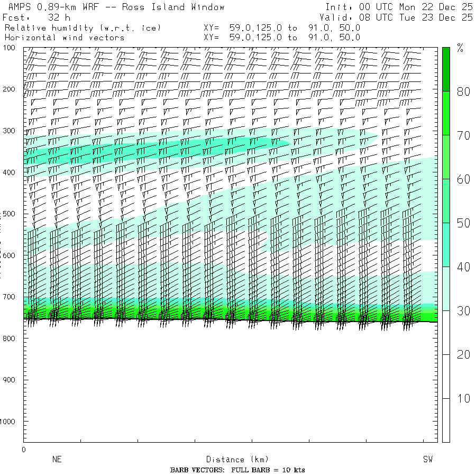Image resolution: width=476 pixels, height=476 pixels.
Task: Click the turquoise 40-50 colorbar segment
Action: tap(446, 245)
